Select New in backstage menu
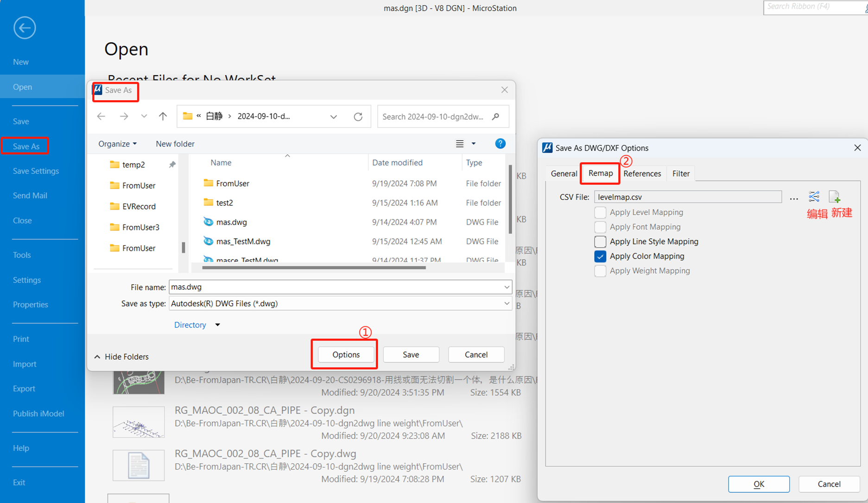 tap(21, 62)
